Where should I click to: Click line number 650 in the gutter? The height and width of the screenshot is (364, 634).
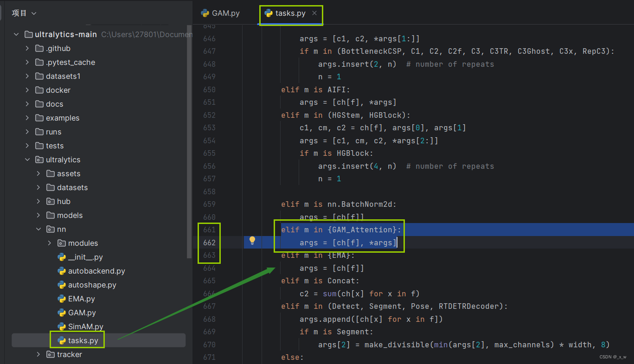pos(209,89)
